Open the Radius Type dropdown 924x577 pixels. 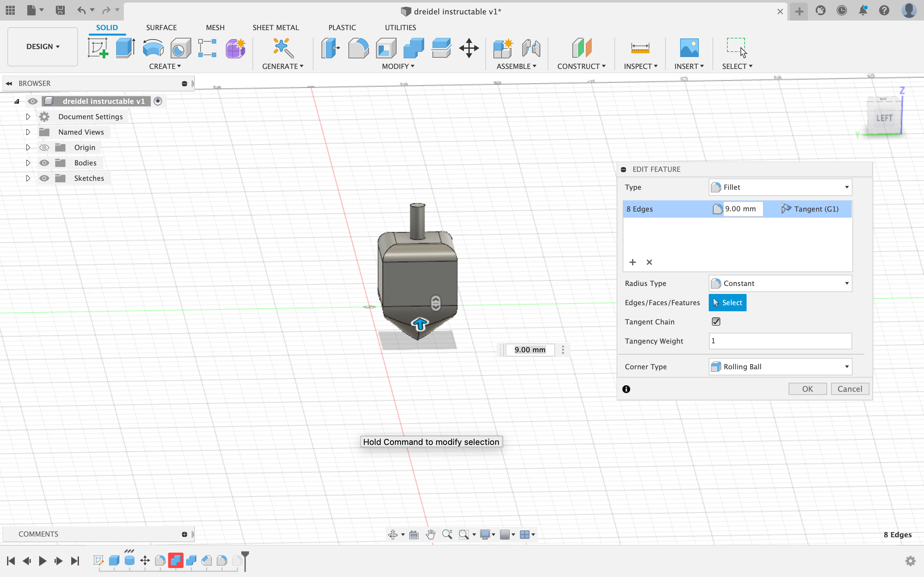tap(780, 284)
